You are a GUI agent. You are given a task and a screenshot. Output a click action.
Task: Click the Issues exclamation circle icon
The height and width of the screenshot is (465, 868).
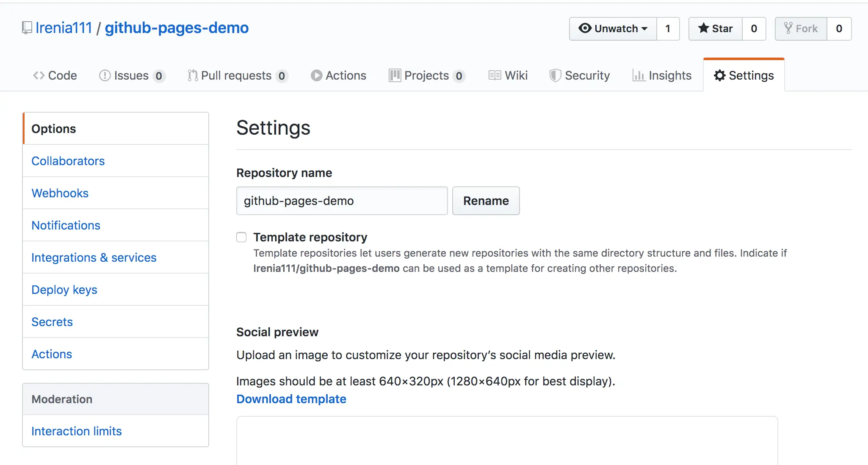pos(105,75)
